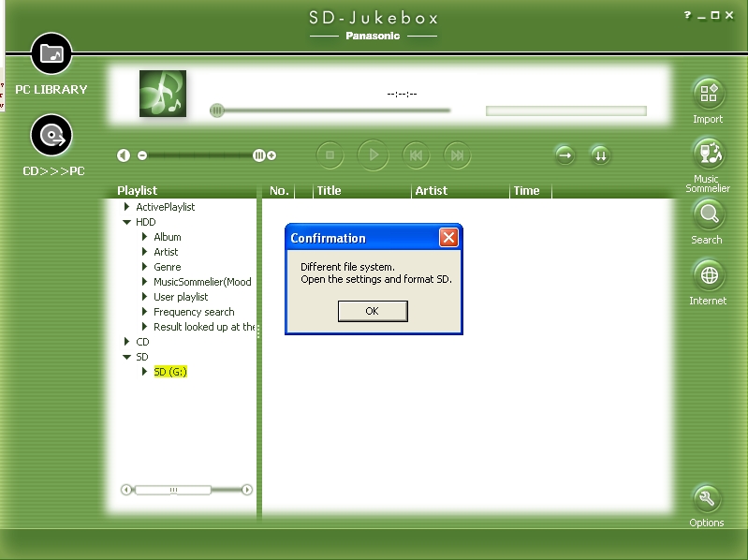Image resolution: width=748 pixels, height=560 pixels.
Task: Expand the CD tree node
Action: pos(127,342)
